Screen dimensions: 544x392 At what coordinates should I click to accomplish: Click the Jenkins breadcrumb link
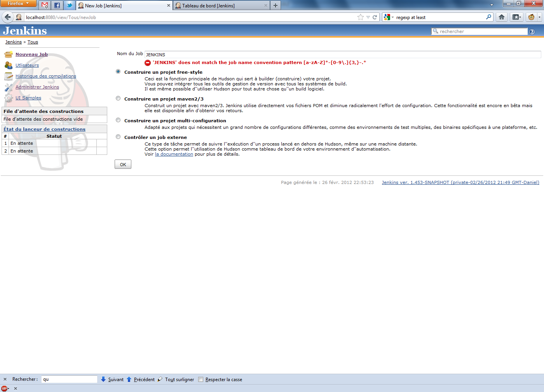click(14, 42)
